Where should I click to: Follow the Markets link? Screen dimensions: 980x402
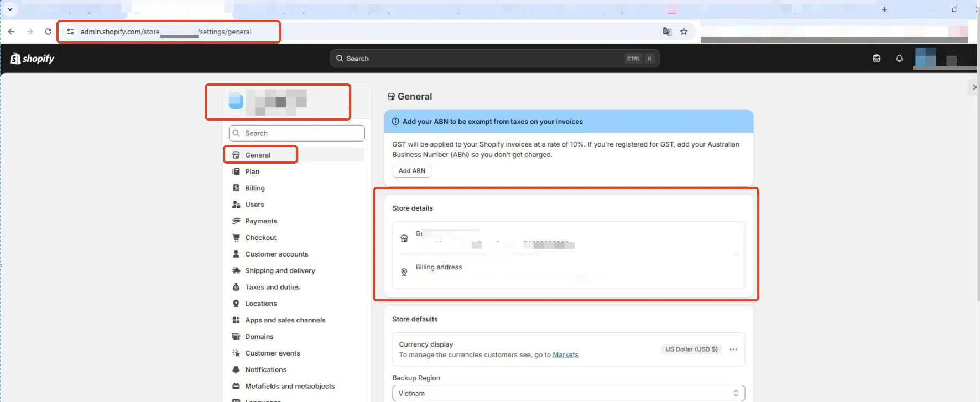(x=565, y=355)
